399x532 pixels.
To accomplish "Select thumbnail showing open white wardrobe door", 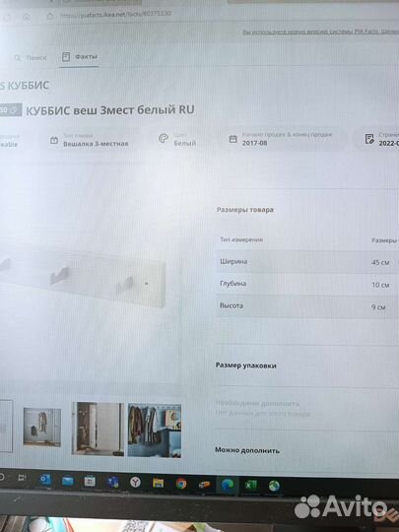I will coord(98,429).
